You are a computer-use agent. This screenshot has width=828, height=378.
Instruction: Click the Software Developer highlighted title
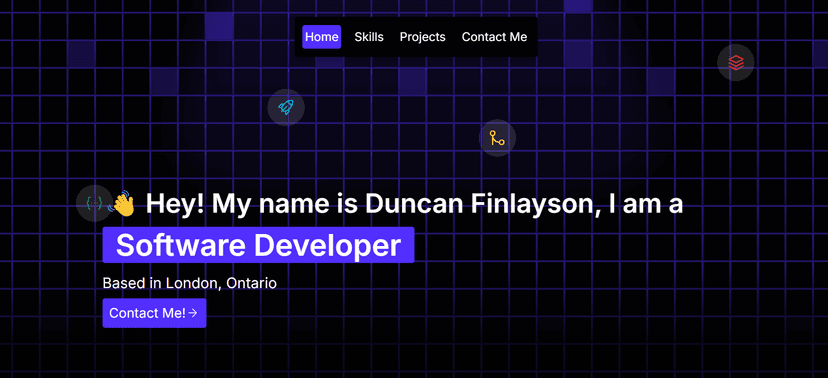tap(258, 245)
